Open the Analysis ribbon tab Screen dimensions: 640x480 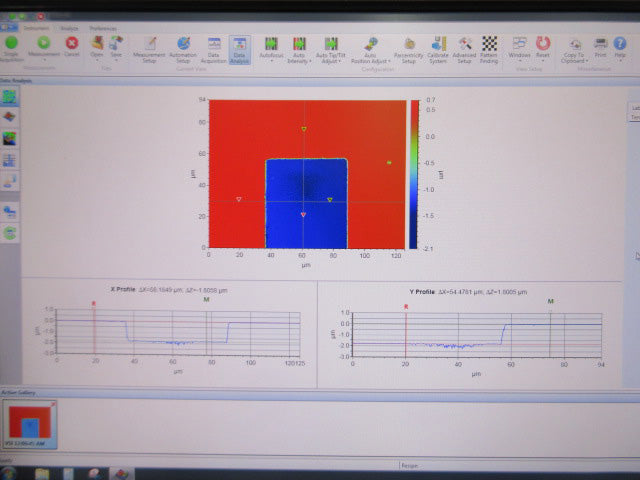[x=69, y=28]
